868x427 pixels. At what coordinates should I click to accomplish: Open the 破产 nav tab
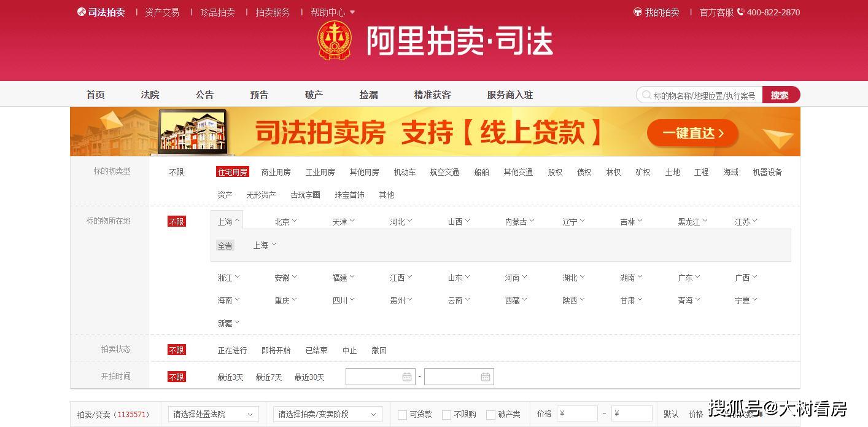point(314,95)
